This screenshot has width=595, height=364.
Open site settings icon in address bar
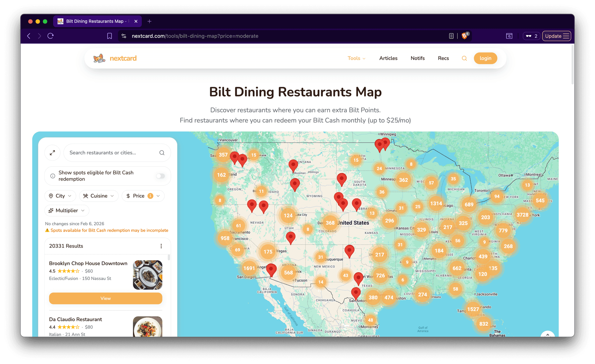[124, 36]
